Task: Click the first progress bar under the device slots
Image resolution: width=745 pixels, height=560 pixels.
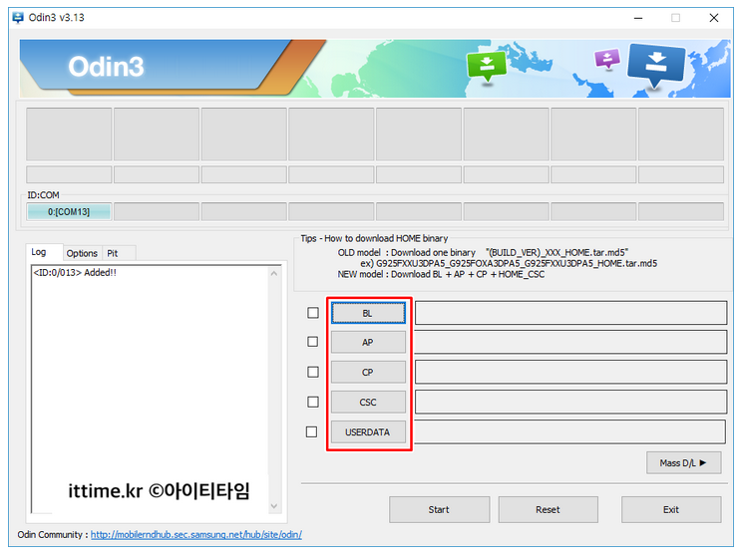Action: coord(69,174)
